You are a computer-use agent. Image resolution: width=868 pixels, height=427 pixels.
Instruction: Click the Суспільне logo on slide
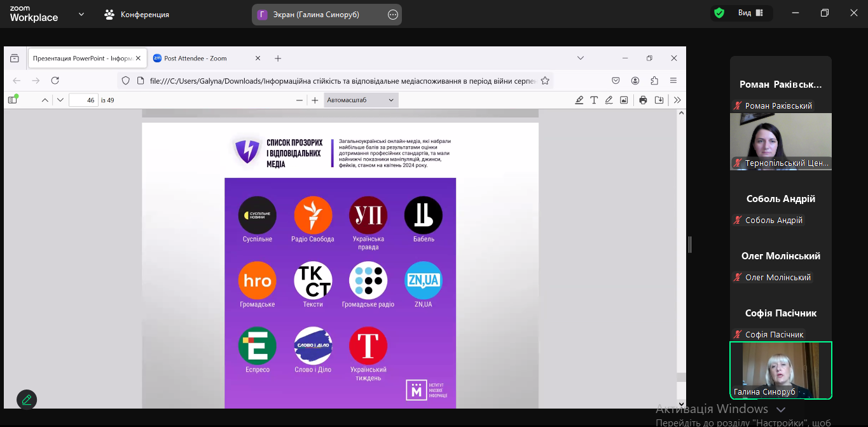point(258,215)
